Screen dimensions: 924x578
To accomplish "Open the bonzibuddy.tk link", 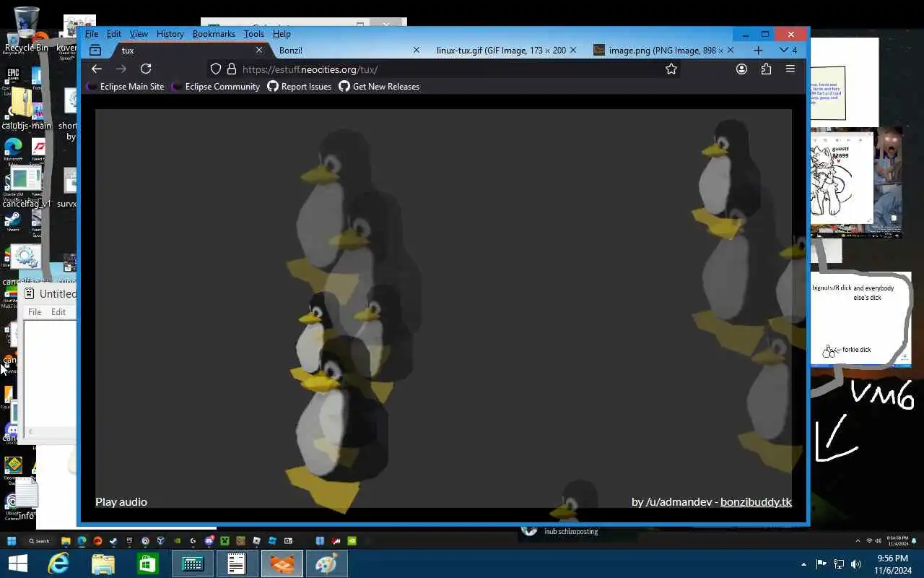I will 756,501.
